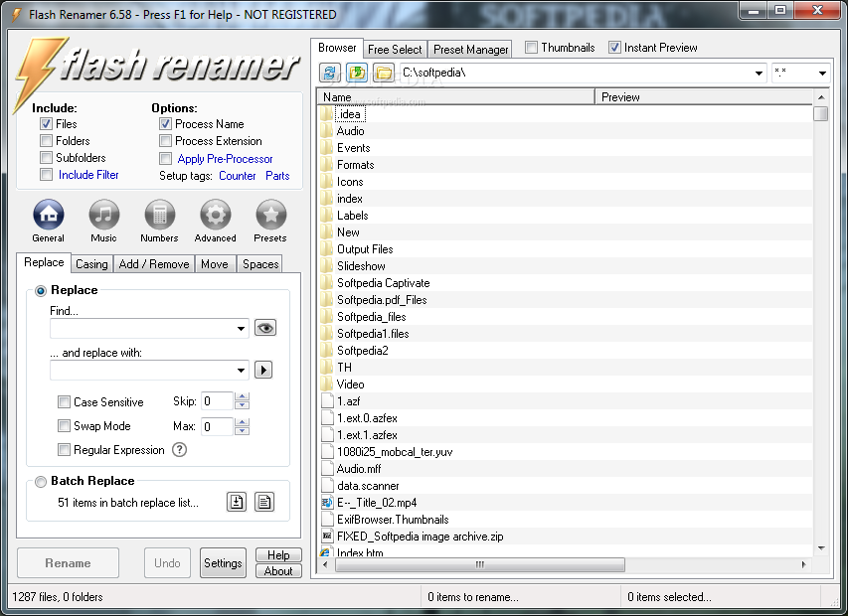The image size is (848, 616).
Task: Open the Counter tag setup link
Action: tap(238, 176)
